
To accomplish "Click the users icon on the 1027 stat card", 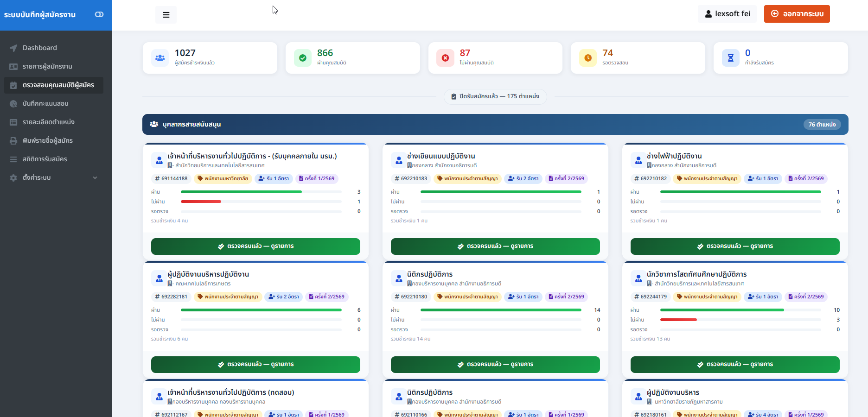I will point(160,58).
